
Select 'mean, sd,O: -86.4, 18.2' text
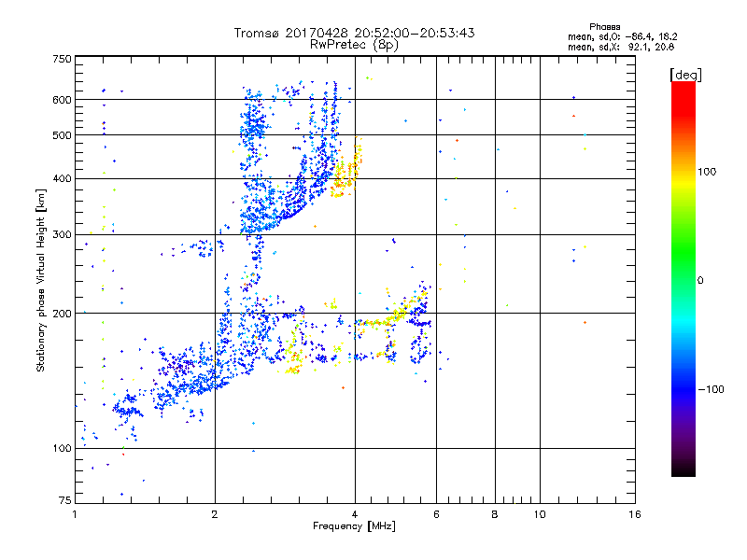click(622, 36)
